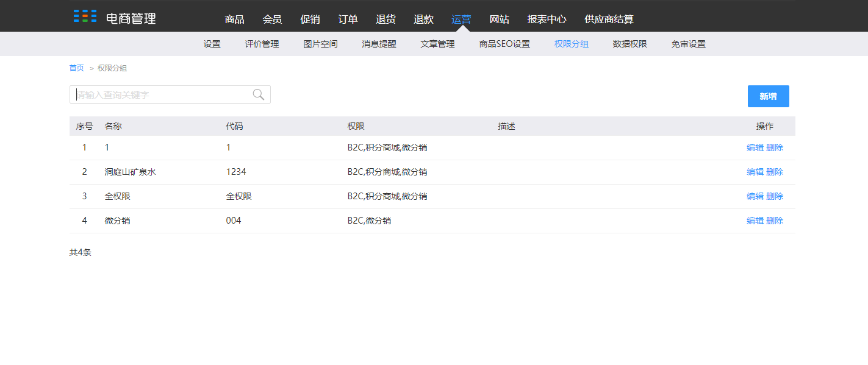Image resolution: width=868 pixels, height=365 pixels.
Task: Select the name cell 全权限
Action: coord(118,196)
